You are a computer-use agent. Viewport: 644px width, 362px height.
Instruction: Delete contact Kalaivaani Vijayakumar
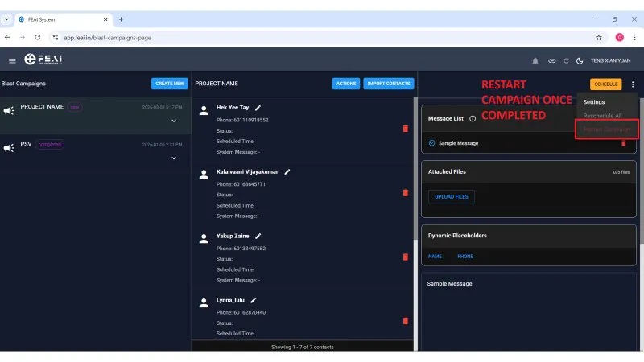(406, 193)
